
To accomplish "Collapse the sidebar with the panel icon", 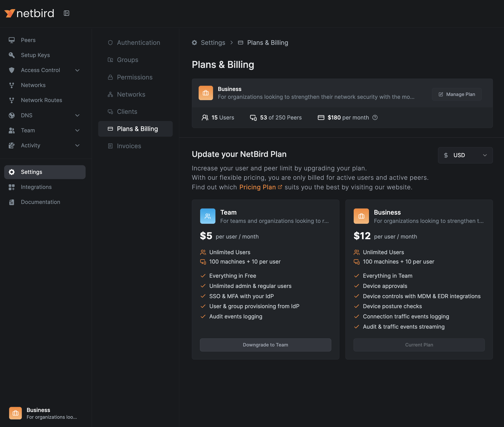I will pyautogui.click(x=66, y=13).
